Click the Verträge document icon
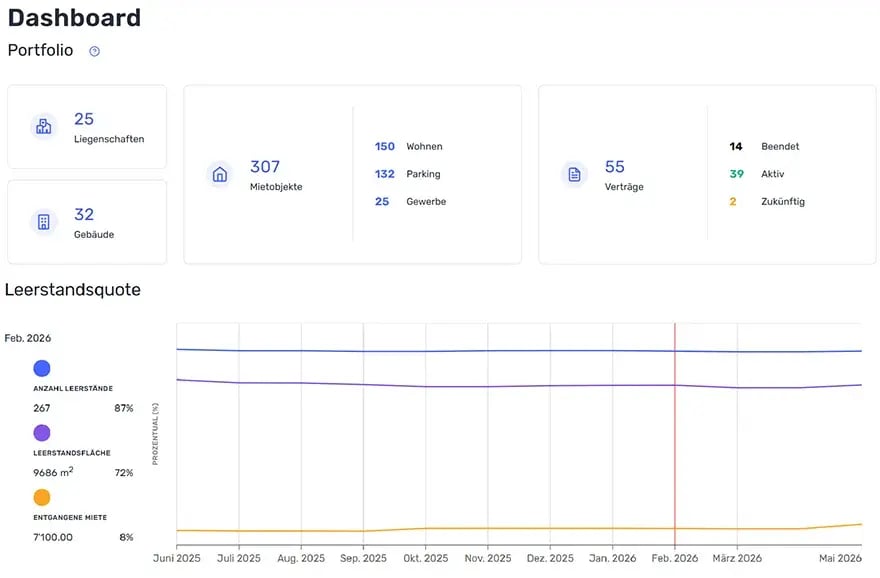The image size is (880, 578). pos(574,174)
